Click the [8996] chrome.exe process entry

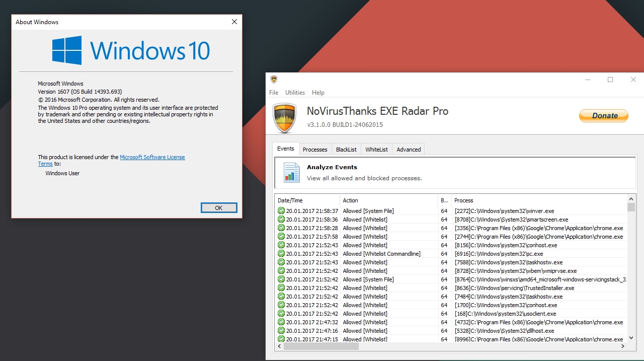coord(538,339)
